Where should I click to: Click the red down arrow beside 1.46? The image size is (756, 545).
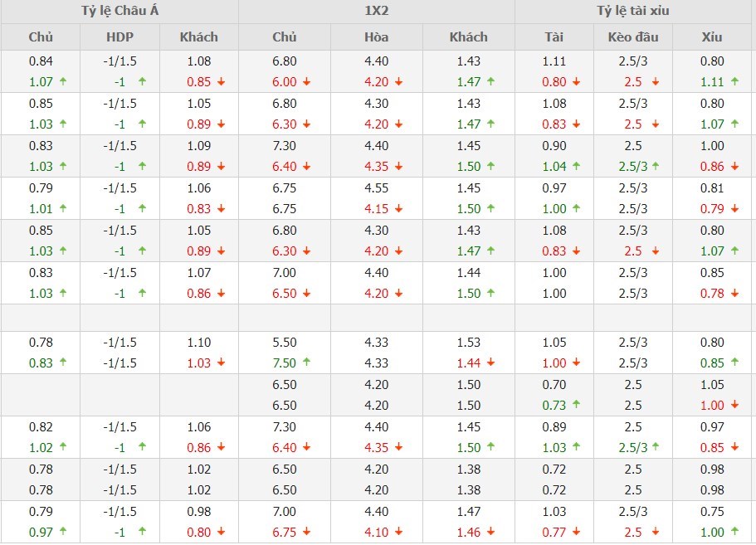490,532
